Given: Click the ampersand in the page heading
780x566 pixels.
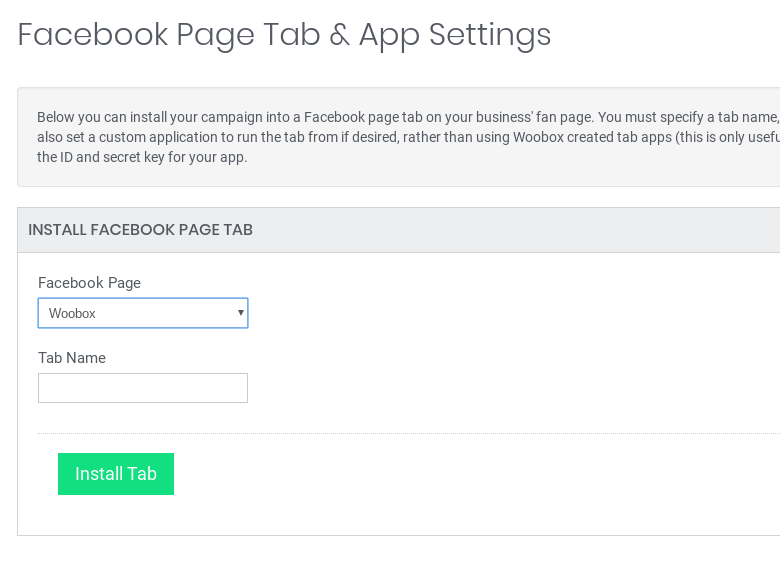Looking at the screenshot, I should point(339,35).
